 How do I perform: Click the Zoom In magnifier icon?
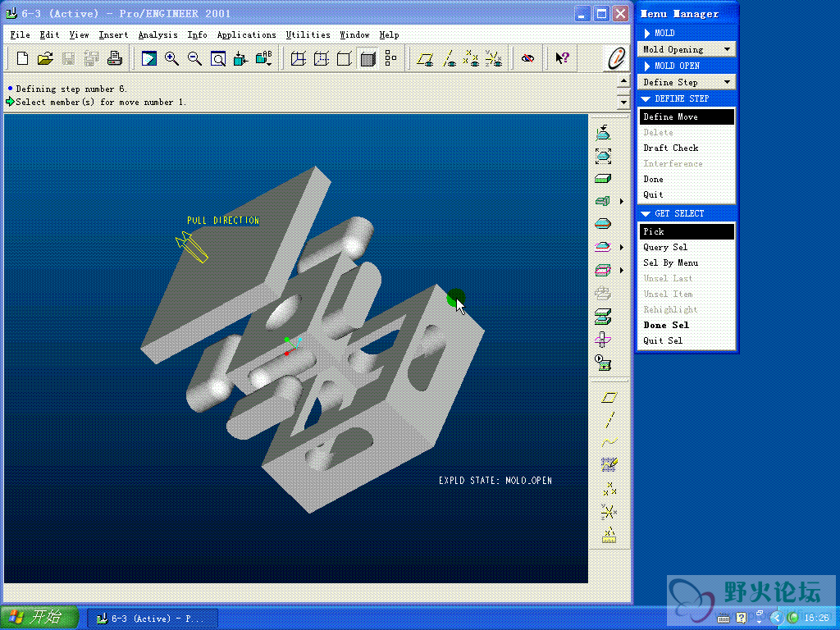[x=171, y=58]
